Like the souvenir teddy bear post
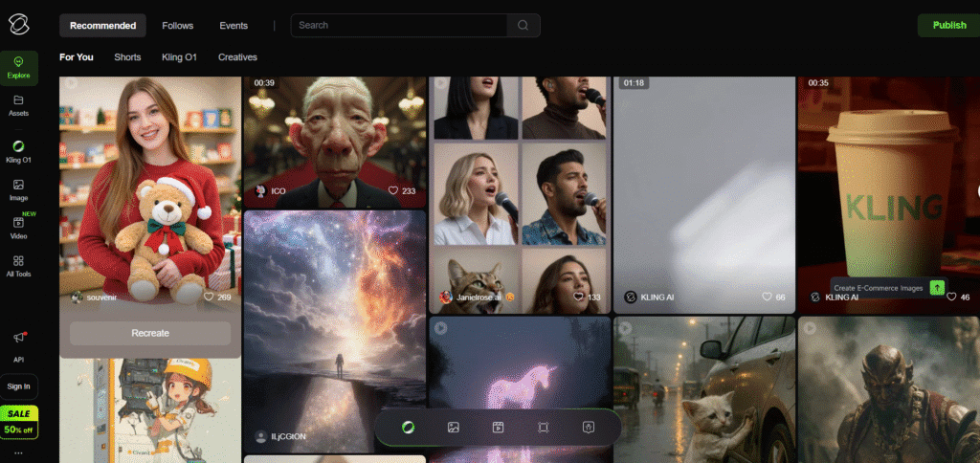The image size is (980, 463). click(x=209, y=298)
